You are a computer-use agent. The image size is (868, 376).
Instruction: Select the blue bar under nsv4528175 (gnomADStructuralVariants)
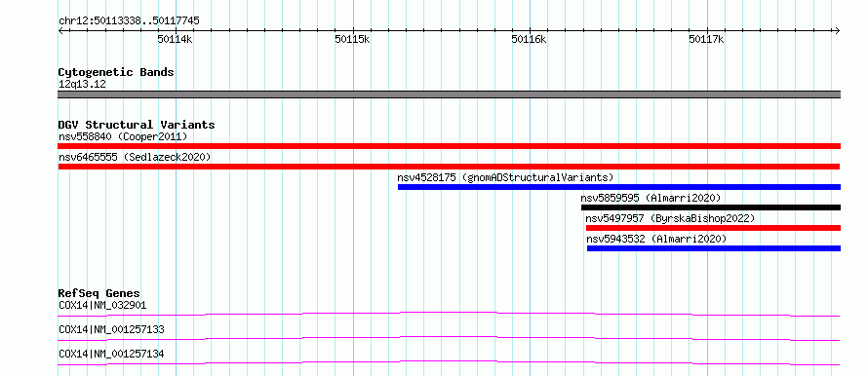(619, 187)
